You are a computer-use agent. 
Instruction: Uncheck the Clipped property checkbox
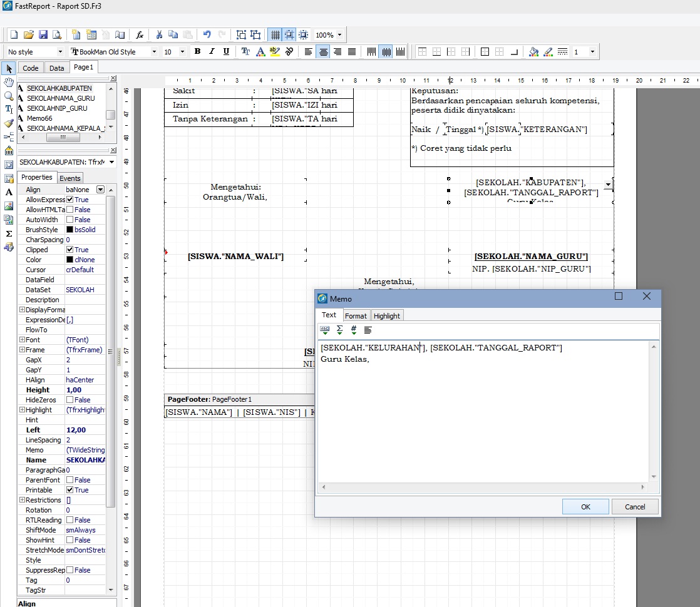click(70, 250)
